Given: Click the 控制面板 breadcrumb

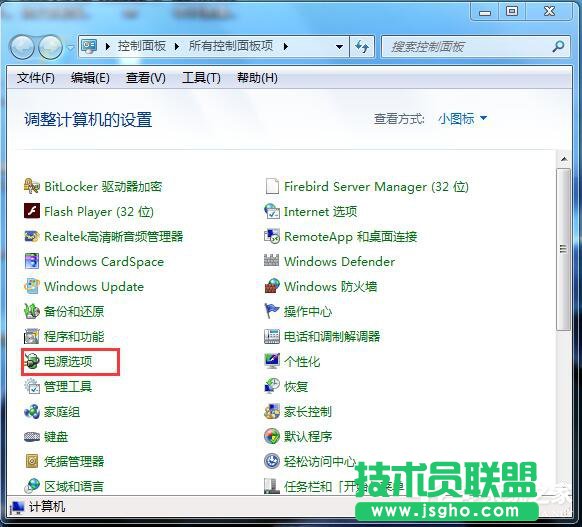Looking at the screenshot, I should pyautogui.click(x=142, y=46).
